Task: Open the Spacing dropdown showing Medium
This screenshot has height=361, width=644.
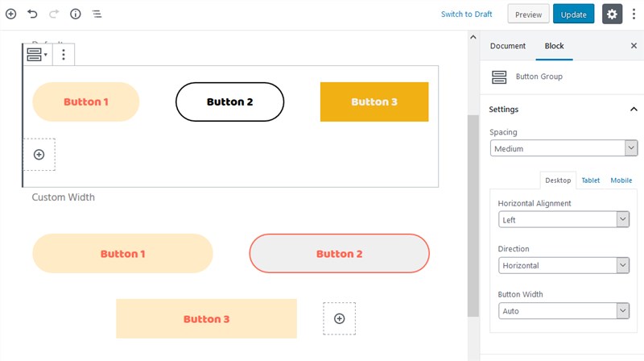Action: click(x=563, y=148)
